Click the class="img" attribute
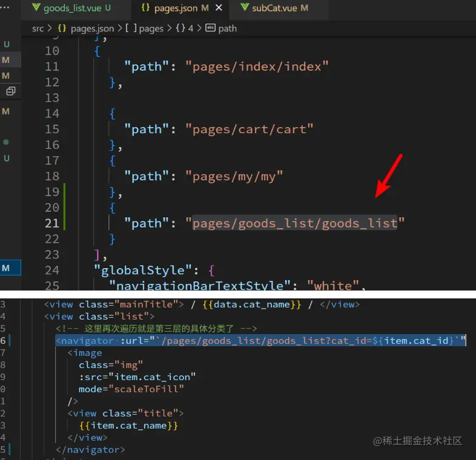The height and width of the screenshot is (460, 476). pyautogui.click(x=111, y=365)
